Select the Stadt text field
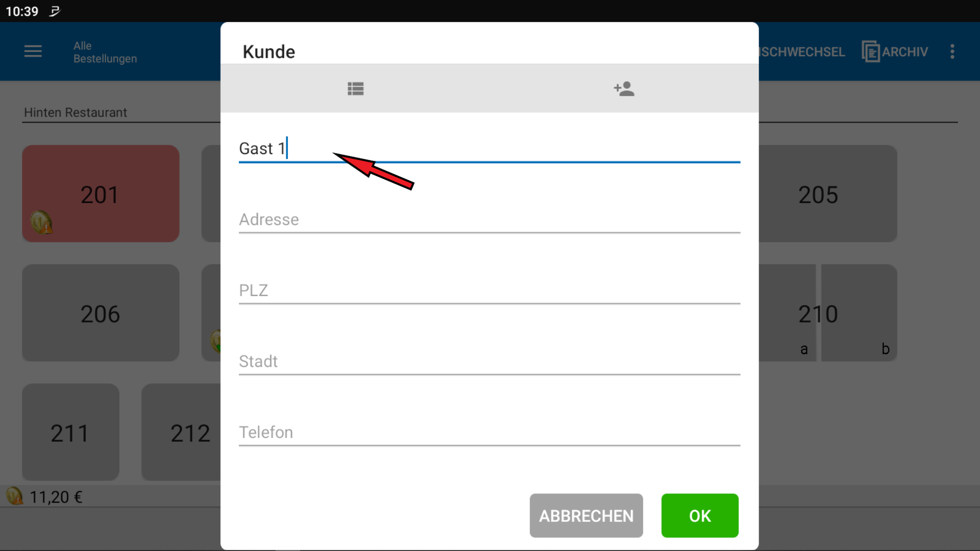This screenshot has width=980, height=551. click(489, 362)
